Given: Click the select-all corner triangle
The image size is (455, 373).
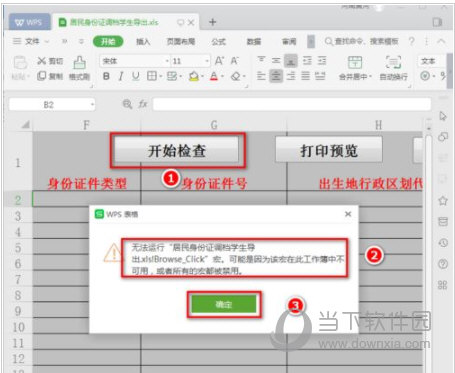Looking at the screenshot, I should [x=25, y=125].
